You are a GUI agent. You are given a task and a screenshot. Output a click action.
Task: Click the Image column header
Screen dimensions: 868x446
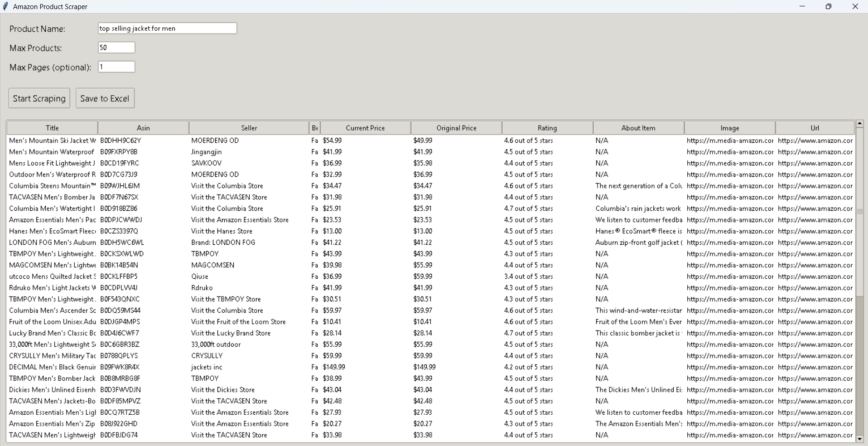coord(729,128)
